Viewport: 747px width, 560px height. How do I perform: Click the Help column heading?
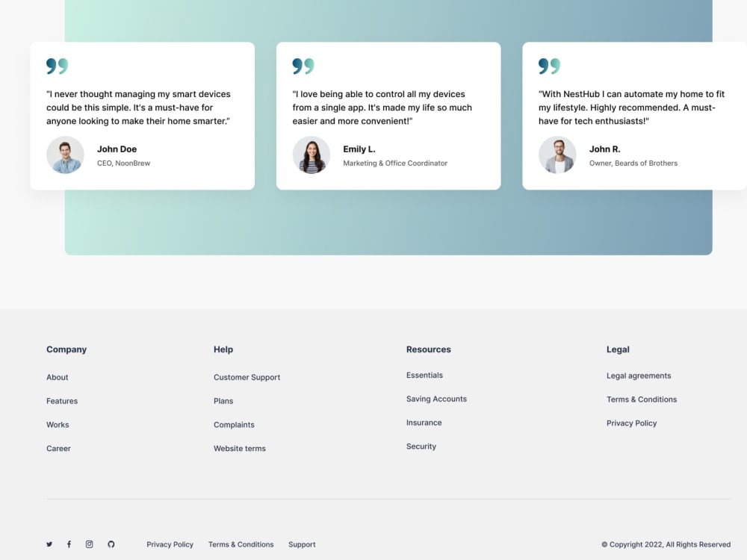coord(223,349)
